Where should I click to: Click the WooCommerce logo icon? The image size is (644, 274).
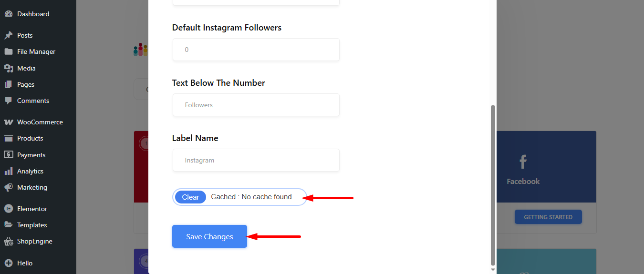[x=9, y=122]
